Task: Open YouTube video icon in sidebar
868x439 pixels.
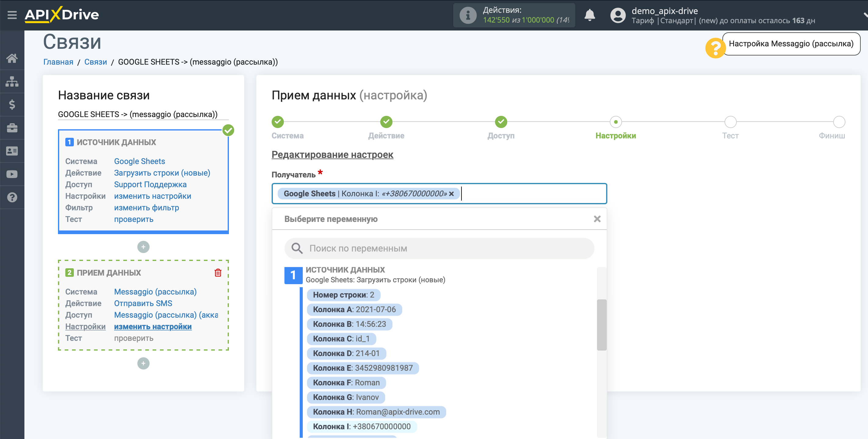Action: [x=12, y=174]
